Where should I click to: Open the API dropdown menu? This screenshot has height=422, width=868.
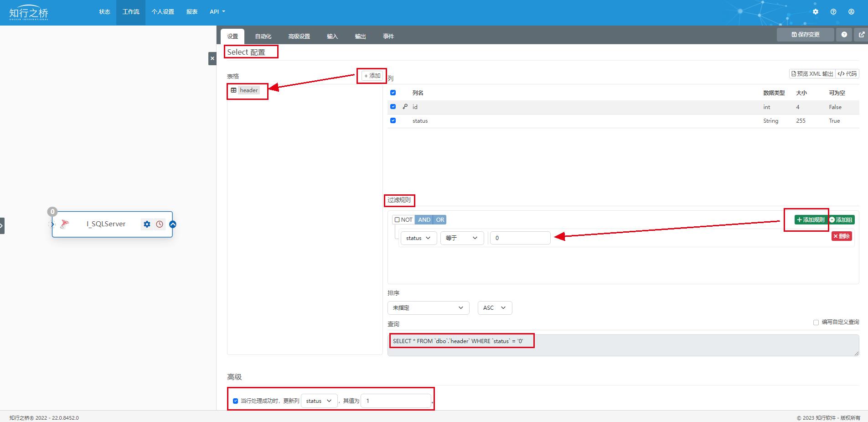pyautogui.click(x=217, y=12)
